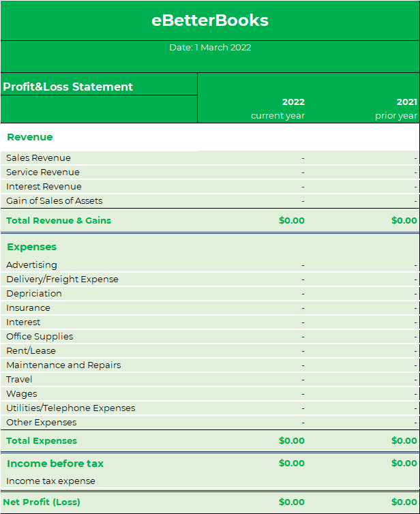Click the Interest Revenue row label
This screenshot has height=514, width=420.
point(44,187)
